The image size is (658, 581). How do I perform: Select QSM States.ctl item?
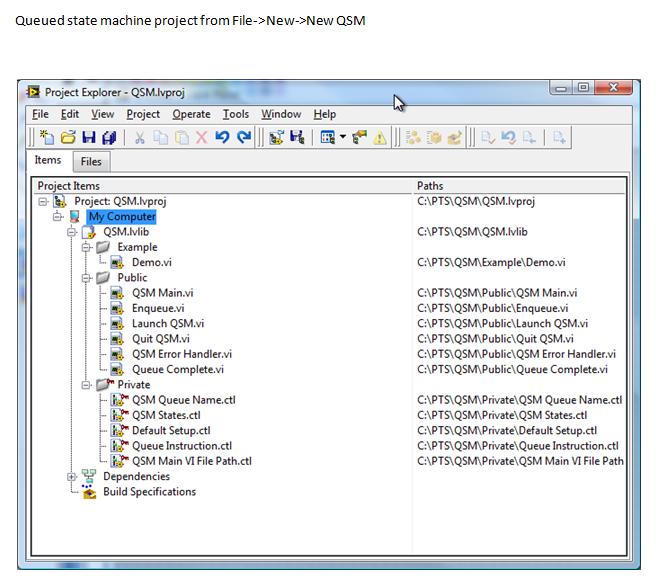[x=166, y=415]
